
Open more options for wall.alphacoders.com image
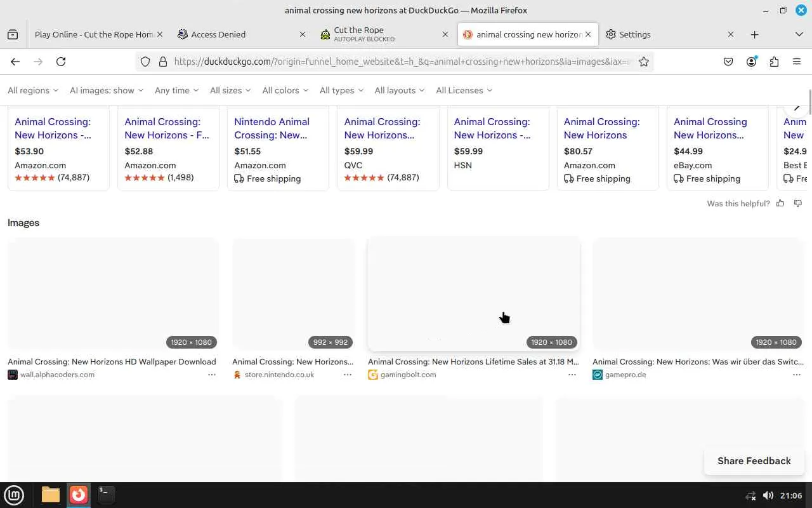[212, 375]
